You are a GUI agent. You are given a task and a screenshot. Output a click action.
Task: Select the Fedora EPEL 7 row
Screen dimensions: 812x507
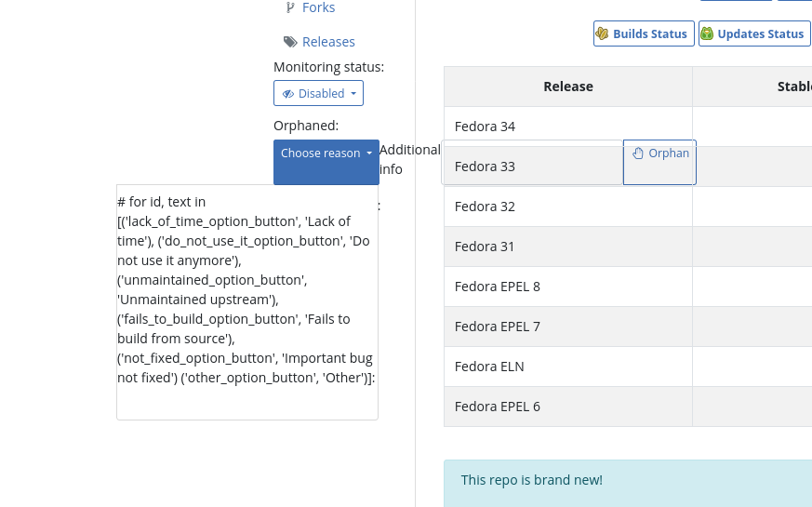click(x=628, y=327)
